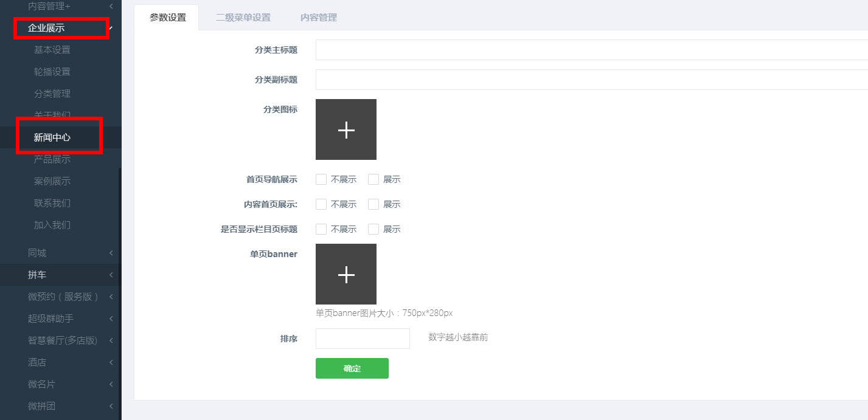Check 展示 for 内容首页展示
Screen dimensions: 868x420
(x=373, y=204)
